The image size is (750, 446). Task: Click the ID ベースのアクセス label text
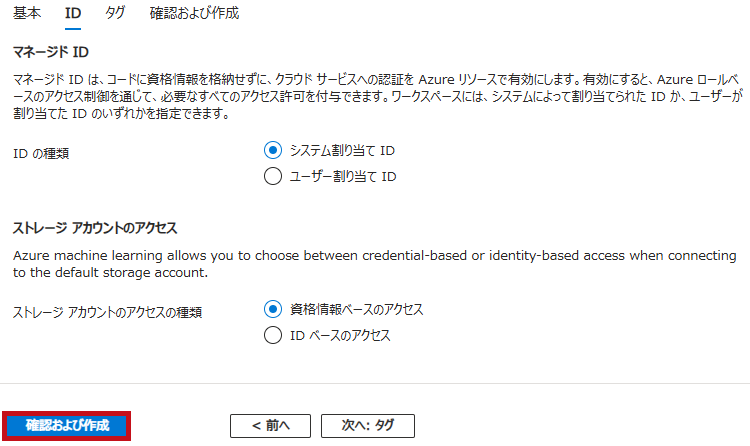[340, 335]
